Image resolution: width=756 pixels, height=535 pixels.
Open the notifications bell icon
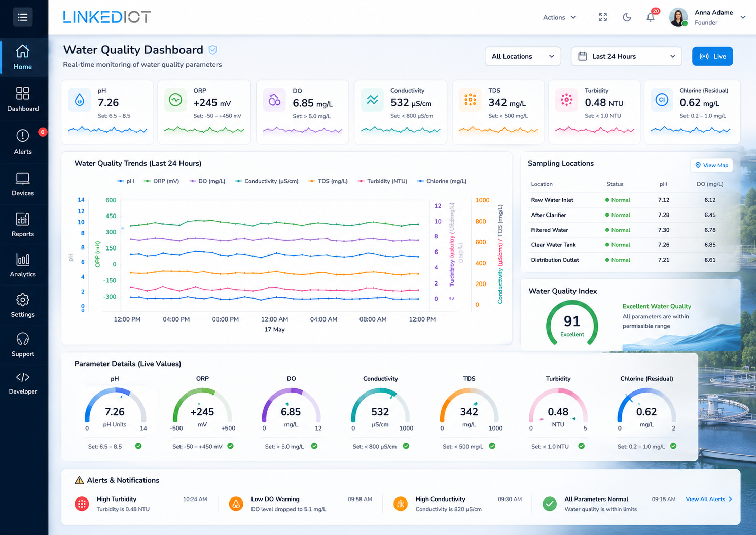point(651,17)
